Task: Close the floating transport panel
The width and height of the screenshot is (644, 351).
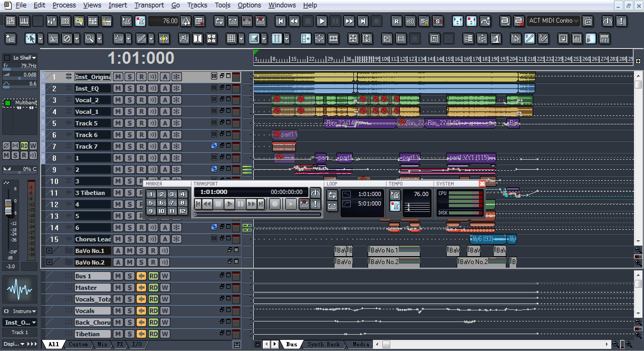Action: coord(482,183)
